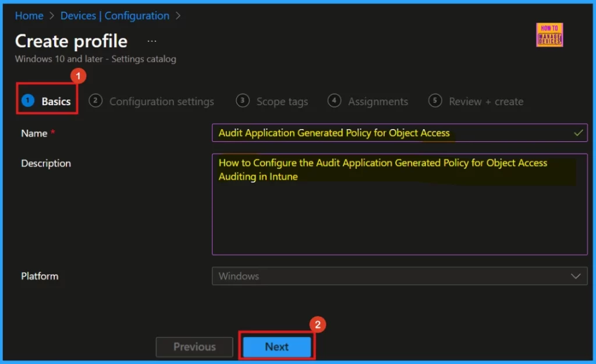Open the Home breadcrumb link

coord(29,16)
